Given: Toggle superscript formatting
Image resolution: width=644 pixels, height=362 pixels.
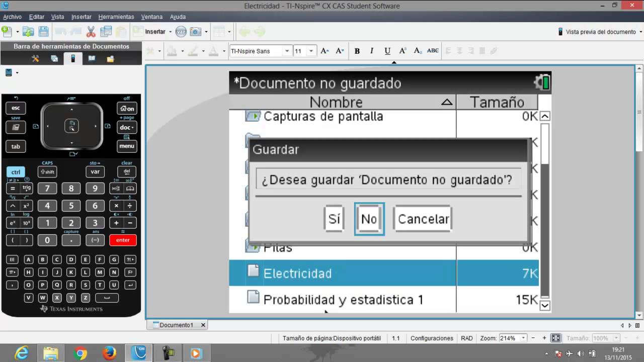Looking at the screenshot, I should 403,51.
